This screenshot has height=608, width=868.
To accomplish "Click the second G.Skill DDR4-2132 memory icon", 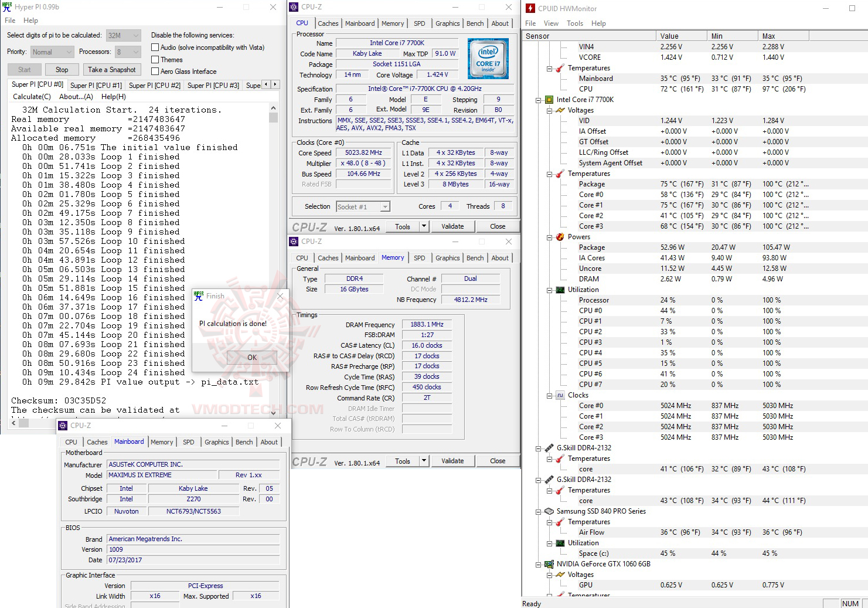I will coord(549,480).
